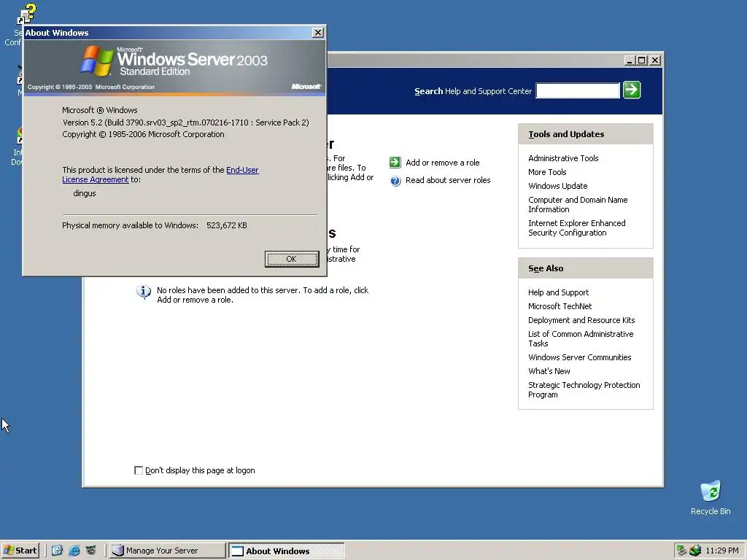Click Windows Server Communities link
Screen dimensions: 747x560
pos(579,357)
